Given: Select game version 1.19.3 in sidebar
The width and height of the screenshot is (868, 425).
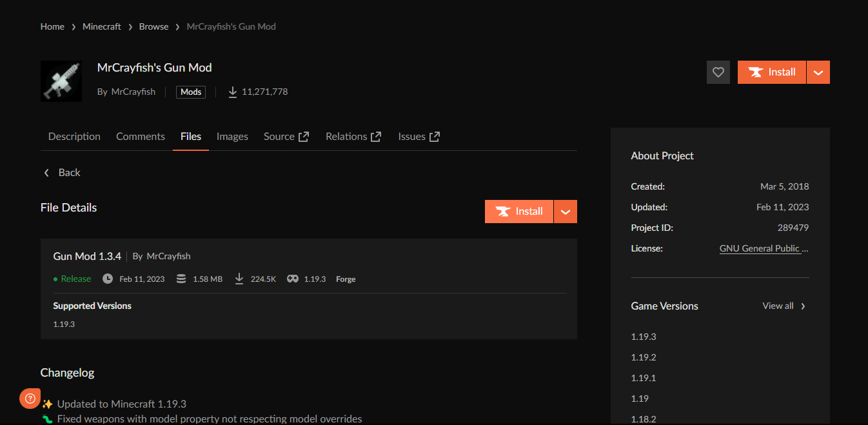Looking at the screenshot, I should point(644,337).
